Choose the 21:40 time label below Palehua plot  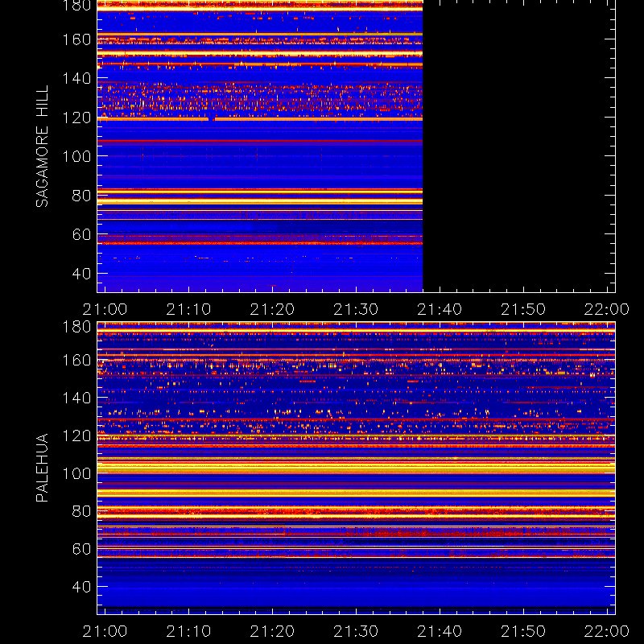pos(440,631)
